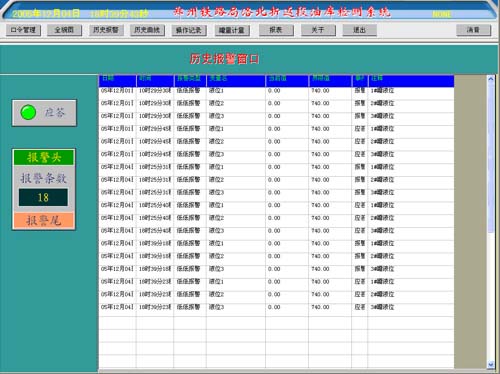
Task: Click the 关于 about button
Action: pyautogui.click(x=318, y=30)
